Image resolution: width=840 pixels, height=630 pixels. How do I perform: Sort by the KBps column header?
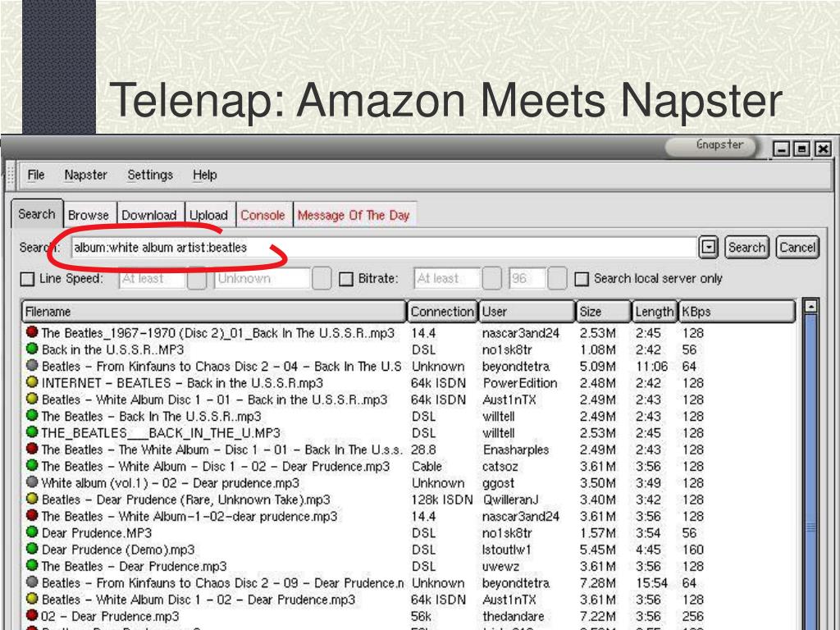click(x=737, y=312)
